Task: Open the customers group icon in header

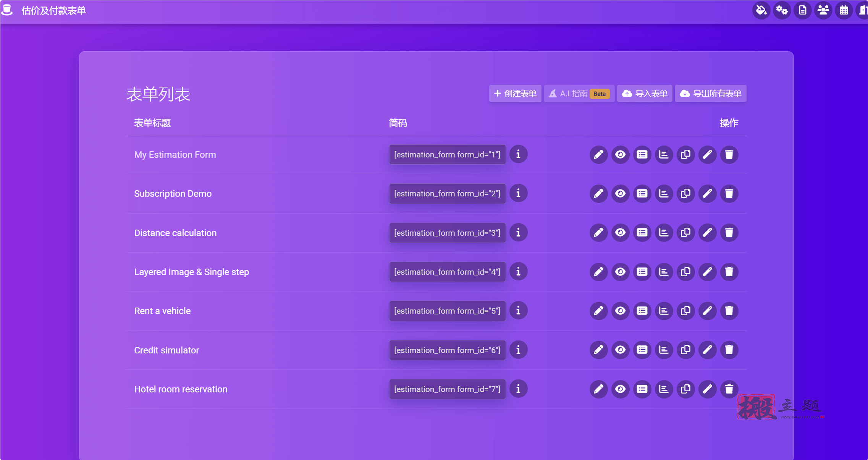Action: (823, 10)
